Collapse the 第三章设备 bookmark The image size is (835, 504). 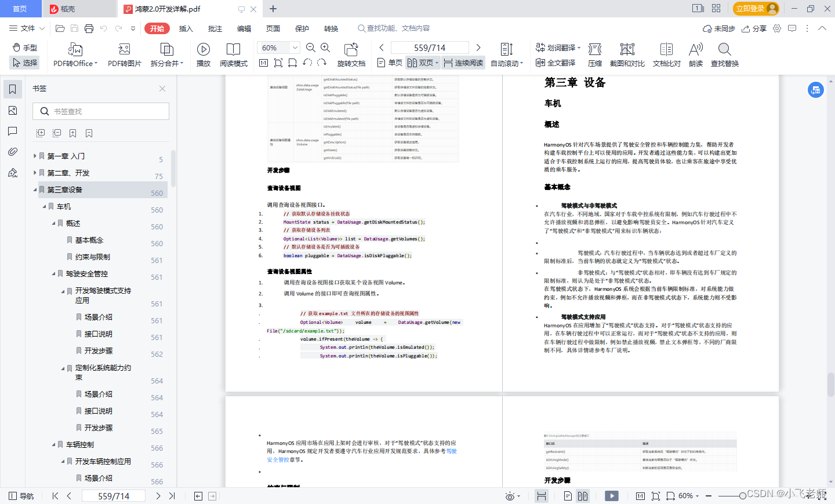pyautogui.click(x=35, y=189)
